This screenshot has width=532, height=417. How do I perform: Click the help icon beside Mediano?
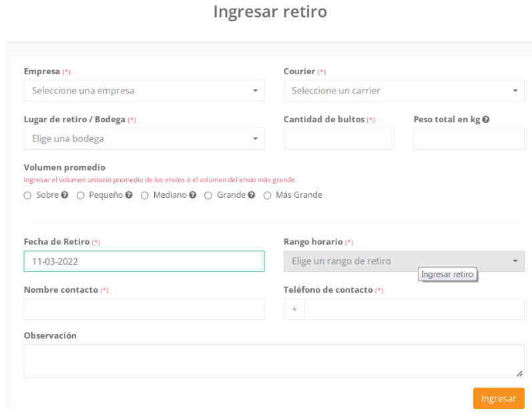(x=193, y=195)
